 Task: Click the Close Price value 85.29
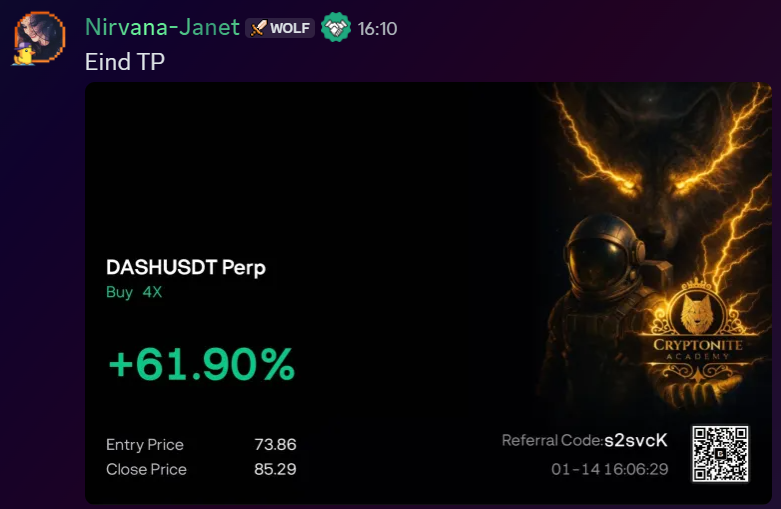[275, 469]
